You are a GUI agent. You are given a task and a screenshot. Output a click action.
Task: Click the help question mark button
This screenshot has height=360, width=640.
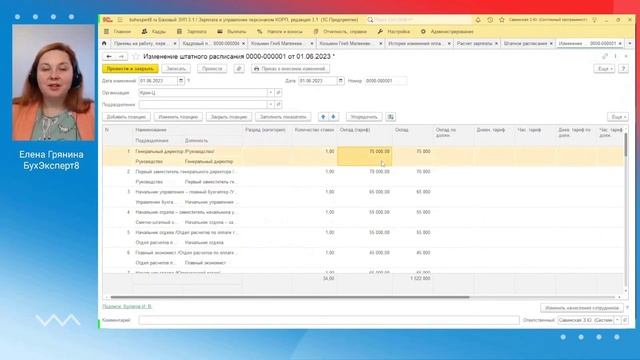[x=623, y=69]
